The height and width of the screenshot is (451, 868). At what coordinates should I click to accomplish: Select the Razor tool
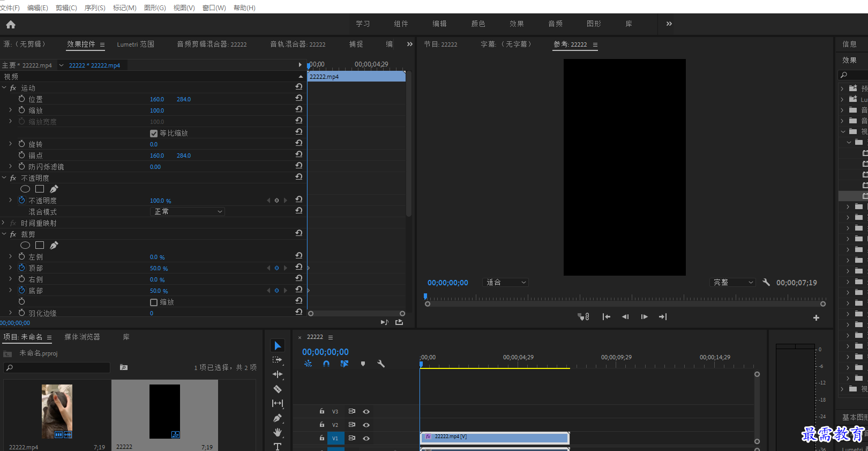click(278, 389)
